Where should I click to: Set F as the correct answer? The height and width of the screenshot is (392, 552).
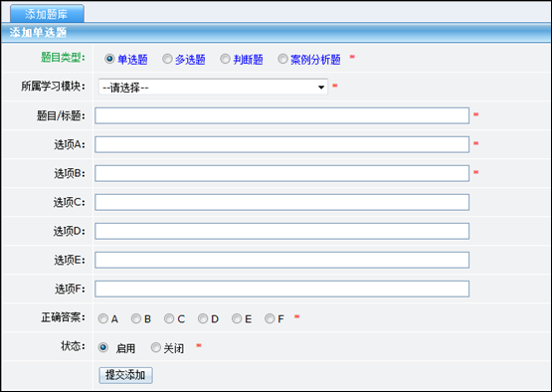click(x=270, y=318)
